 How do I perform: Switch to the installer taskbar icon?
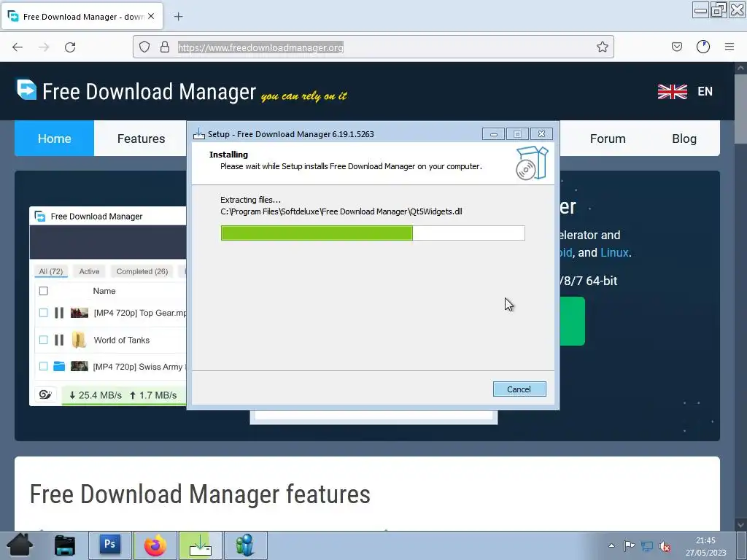click(x=201, y=545)
